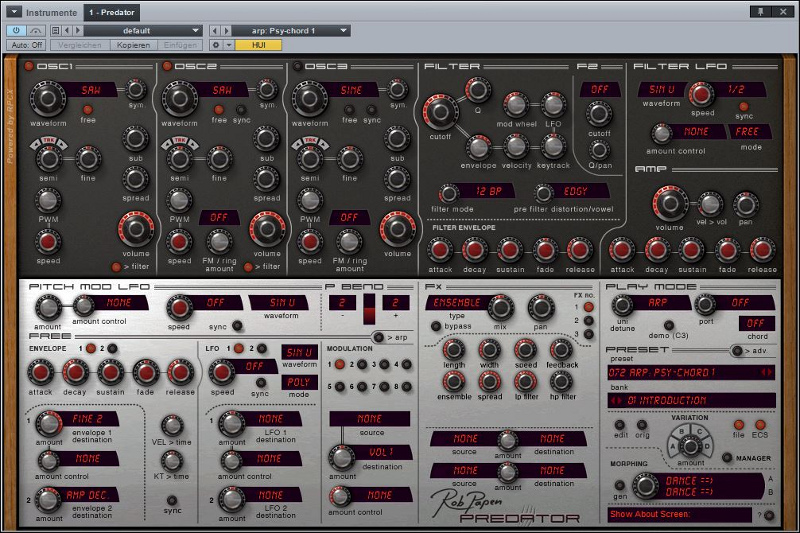Open the preset MANAGER button
This screenshot has height=533, width=800.
click(x=727, y=458)
